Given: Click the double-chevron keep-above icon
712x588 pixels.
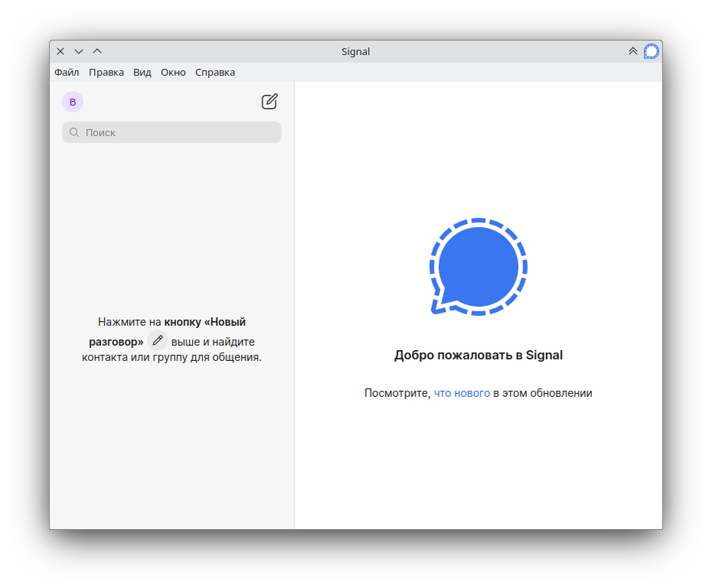Looking at the screenshot, I should pos(632,51).
